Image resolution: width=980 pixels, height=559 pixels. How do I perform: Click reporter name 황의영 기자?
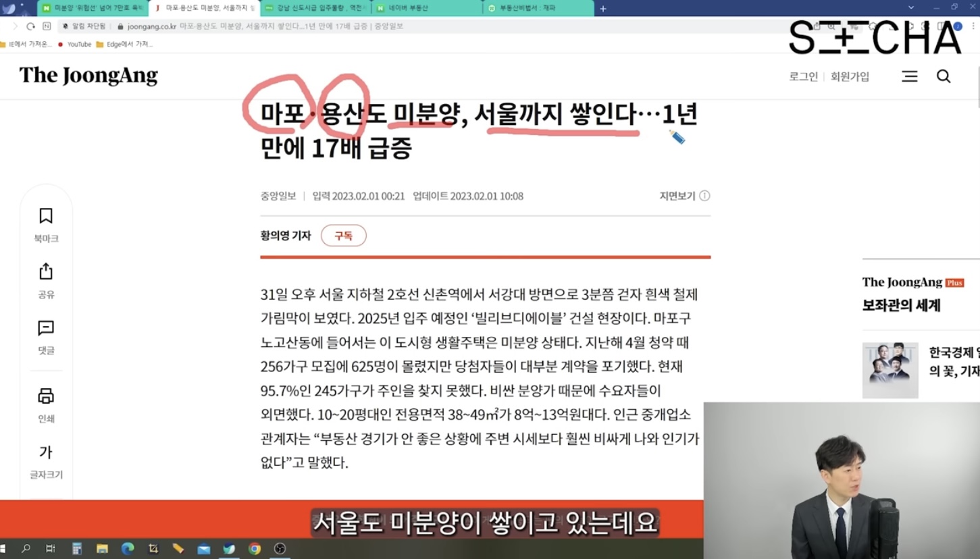(x=286, y=236)
